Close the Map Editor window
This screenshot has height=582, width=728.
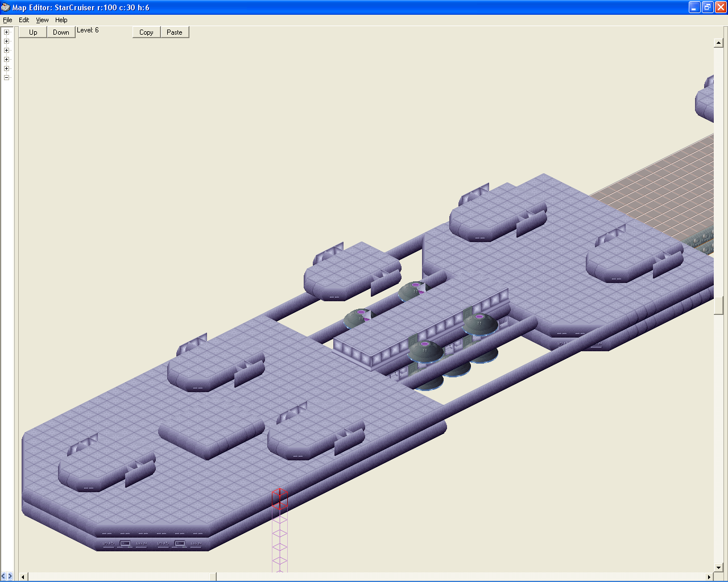point(721,7)
